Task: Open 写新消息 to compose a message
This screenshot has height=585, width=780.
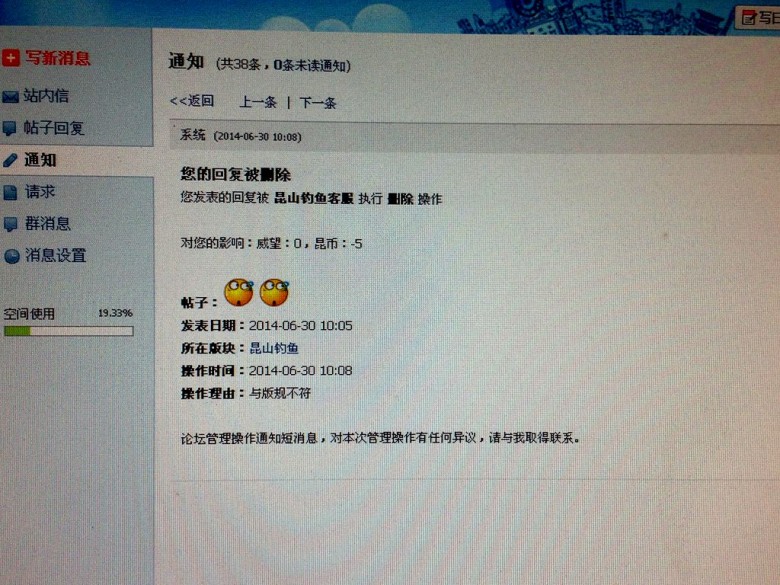Action: coord(58,58)
